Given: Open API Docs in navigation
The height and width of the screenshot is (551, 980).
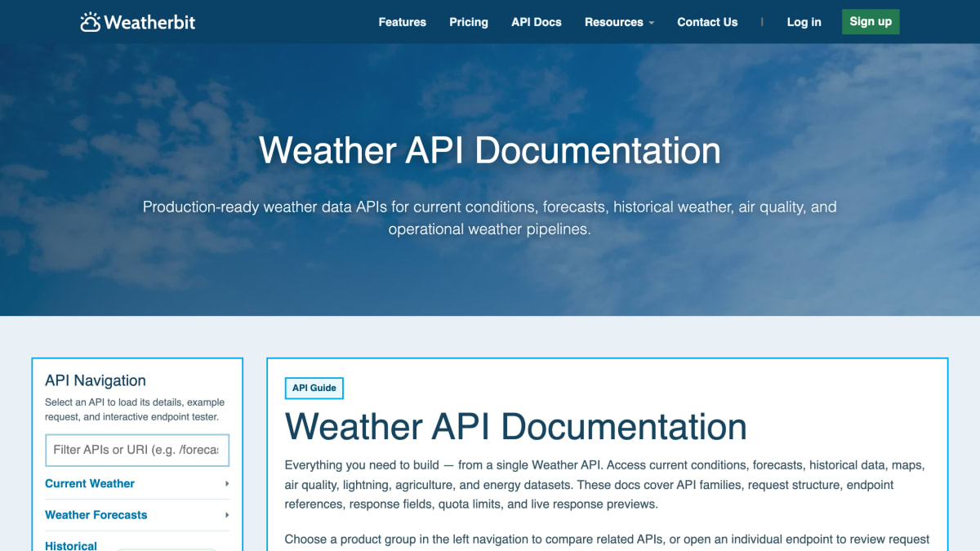Looking at the screenshot, I should [537, 22].
